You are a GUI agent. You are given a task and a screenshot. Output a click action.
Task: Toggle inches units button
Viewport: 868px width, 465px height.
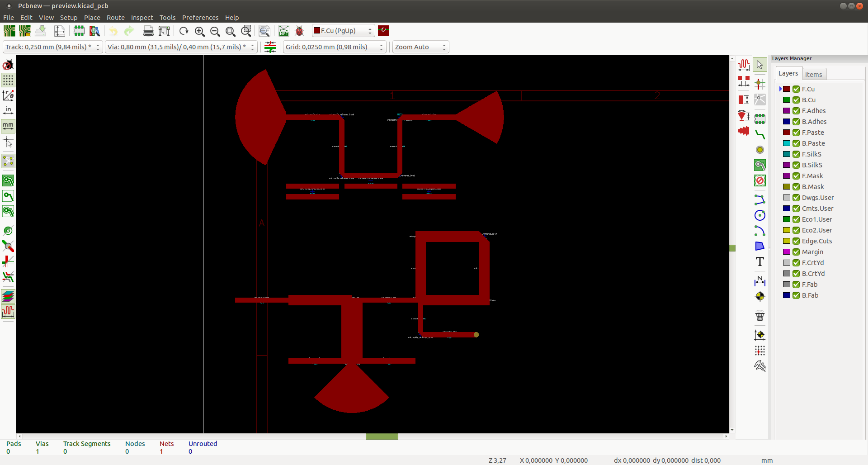click(8, 111)
